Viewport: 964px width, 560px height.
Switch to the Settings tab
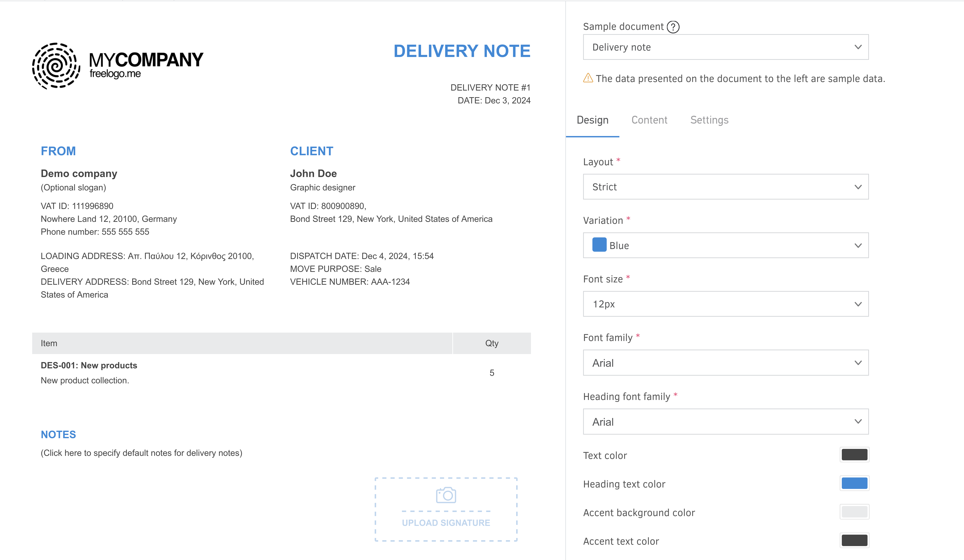tap(709, 120)
